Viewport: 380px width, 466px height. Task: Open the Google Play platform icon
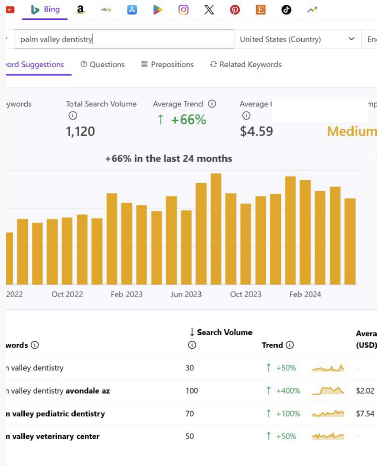pyautogui.click(x=157, y=10)
